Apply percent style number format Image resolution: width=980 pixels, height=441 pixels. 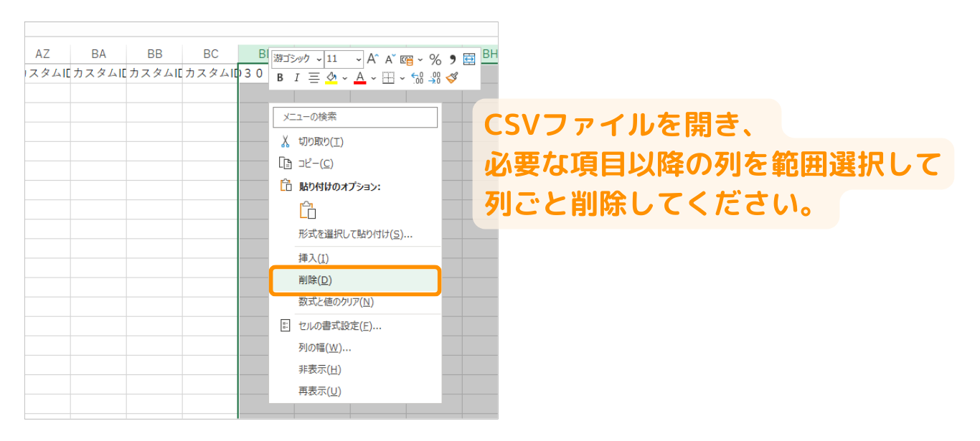(435, 60)
